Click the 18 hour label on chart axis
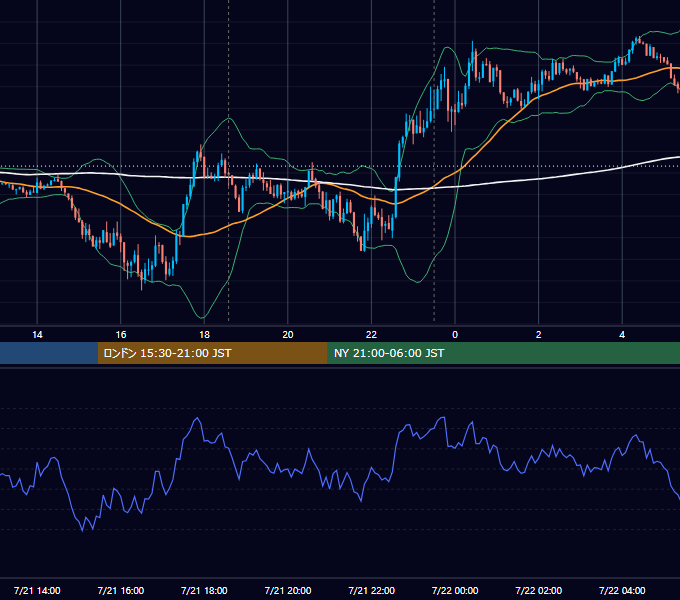This screenshot has width=680, height=600. coord(204,335)
